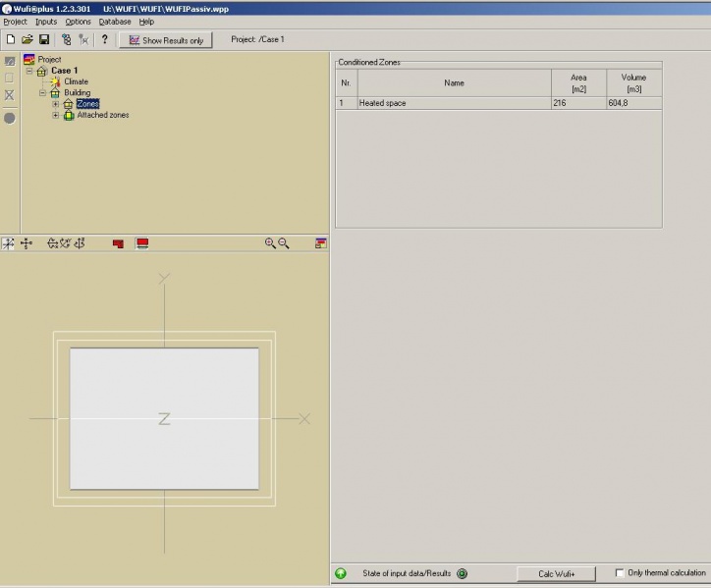Click the Show Results only button

165,40
